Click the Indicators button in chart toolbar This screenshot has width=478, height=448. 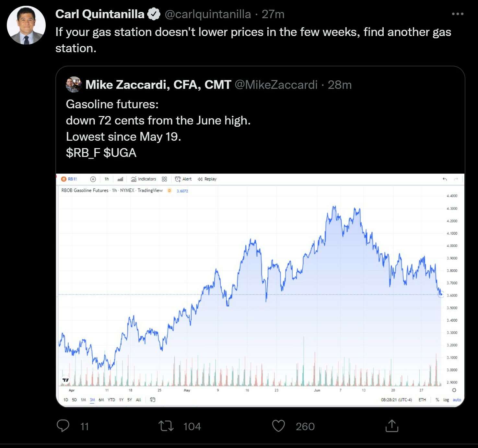coord(144,179)
